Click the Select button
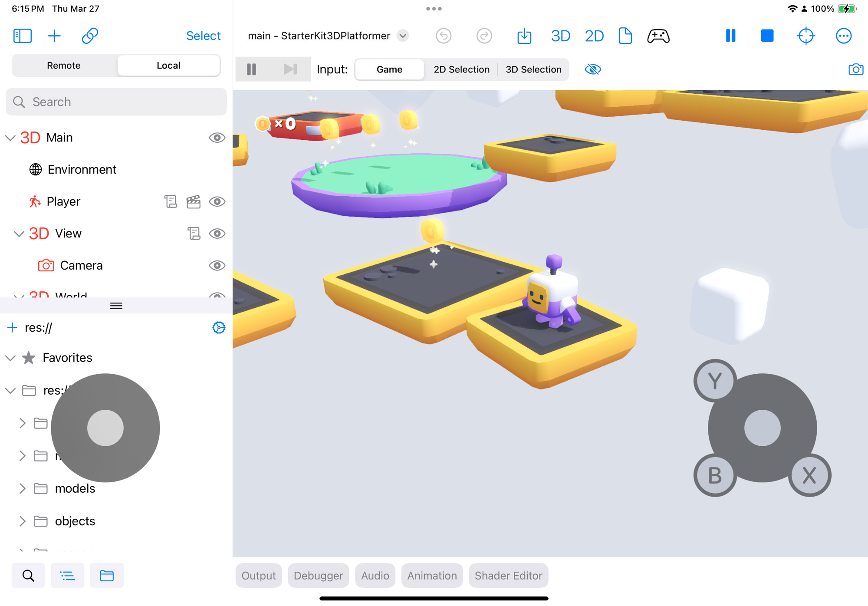Screen dimensions: 868x606 (x=203, y=36)
